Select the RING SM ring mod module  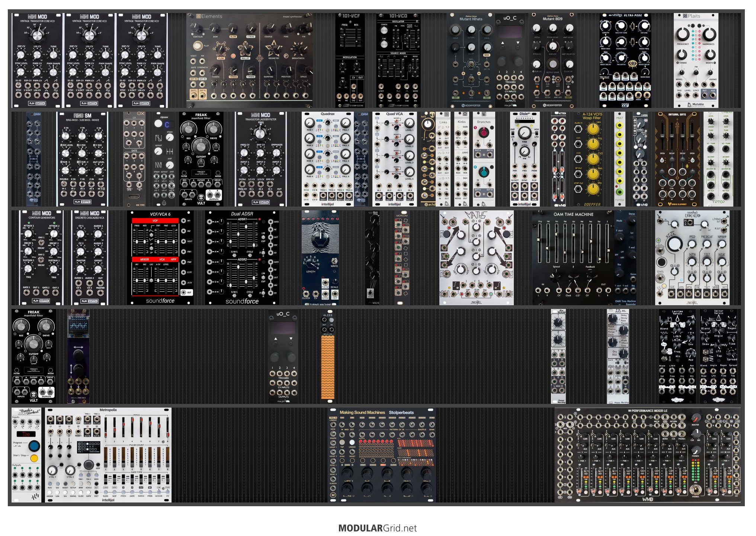82,159
